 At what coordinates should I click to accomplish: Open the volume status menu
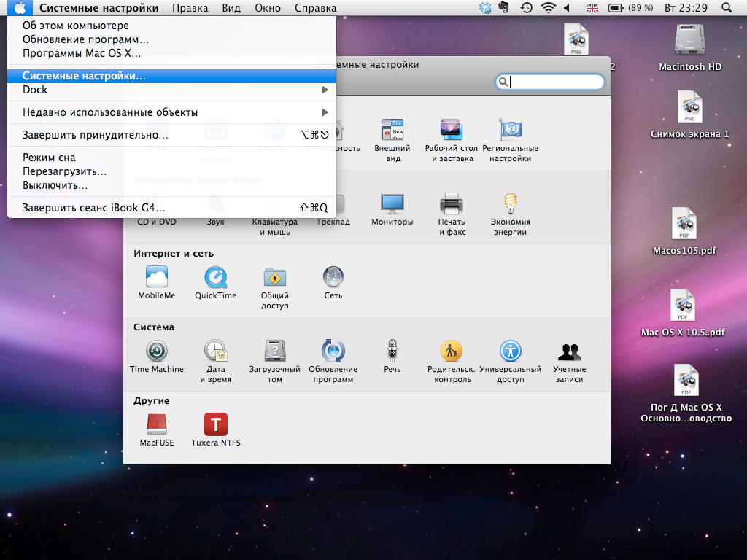tap(567, 7)
